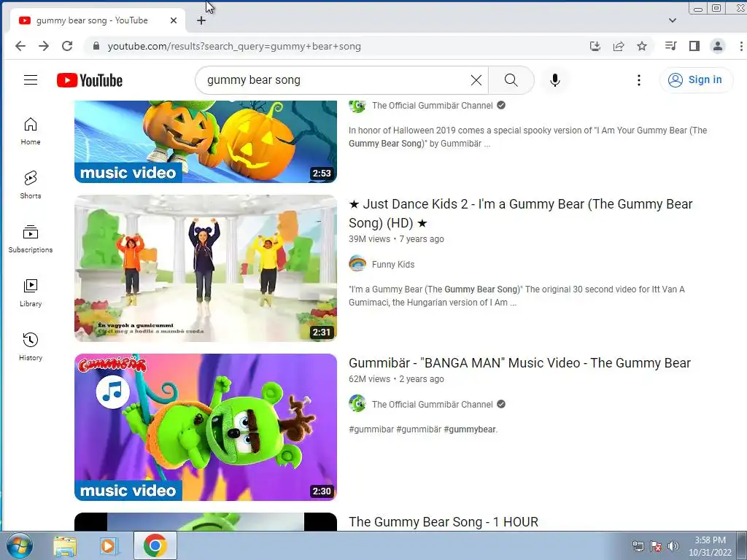The height and width of the screenshot is (560, 747).
Task: Toggle the Chrome side panel
Action: 694,46
